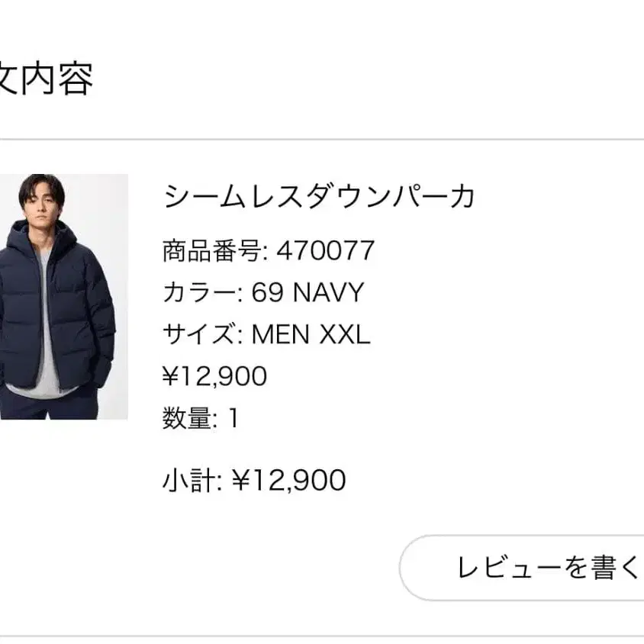The image size is (644, 644).
Task: Click the MEN XXL size value
Action: [x=311, y=334]
